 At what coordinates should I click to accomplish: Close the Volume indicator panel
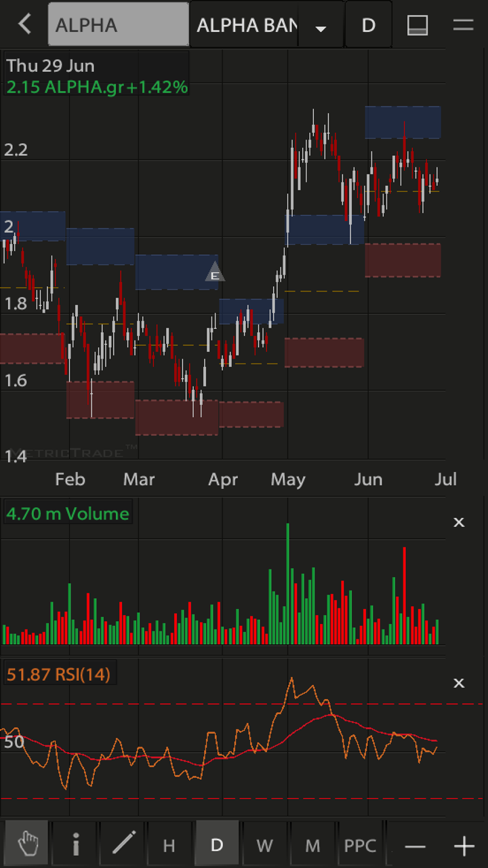(x=459, y=522)
